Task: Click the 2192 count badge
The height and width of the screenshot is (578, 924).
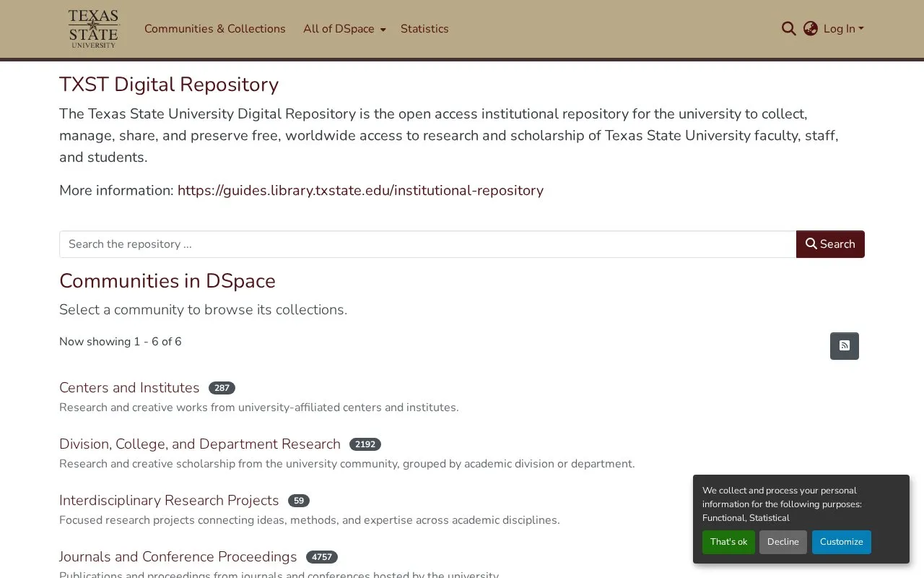Action: pyautogui.click(x=365, y=444)
